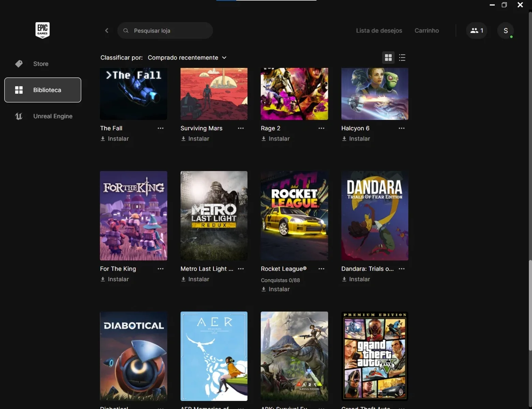Click the Store tag icon

[x=19, y=64]
